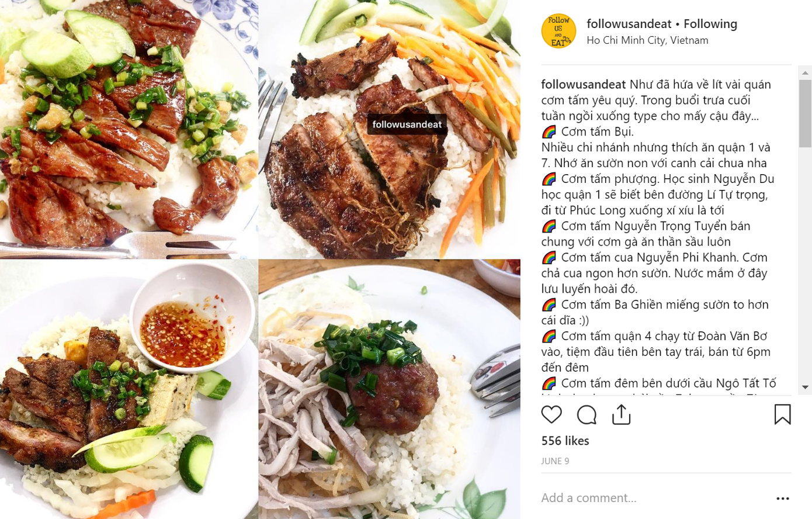This screenshot has width=812, height=519.
Task: Click the caption scrollbar thumb
Action: click(805, 113)
